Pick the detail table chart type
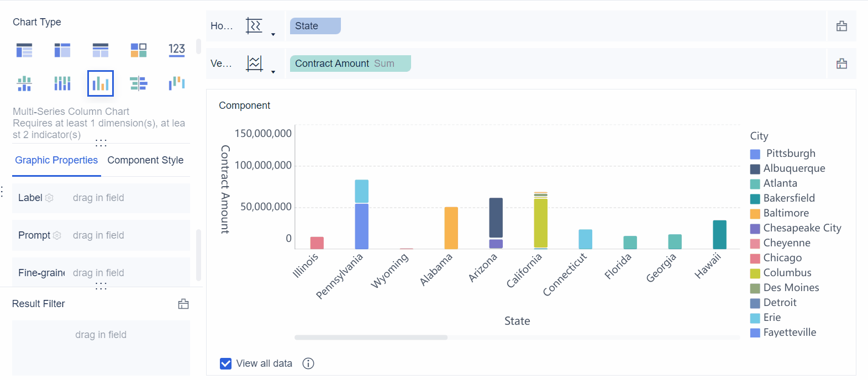Viewport: 868px width, 380px height. (101, 50)
